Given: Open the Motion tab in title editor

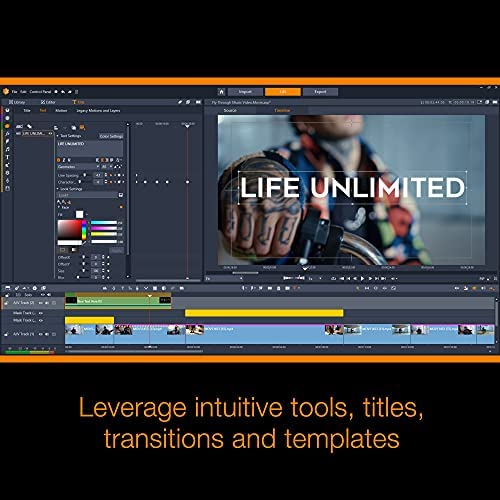Looking at the screenshot, I should pyautogui.click(x=61, y=110).
